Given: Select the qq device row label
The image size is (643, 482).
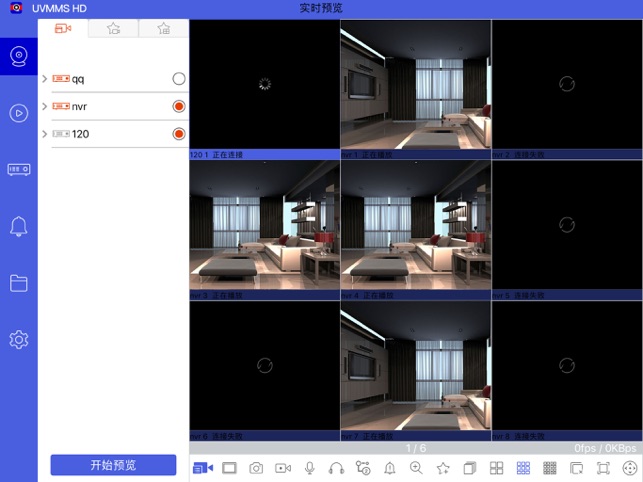Looking at the screenshot, I should (78, 79).
